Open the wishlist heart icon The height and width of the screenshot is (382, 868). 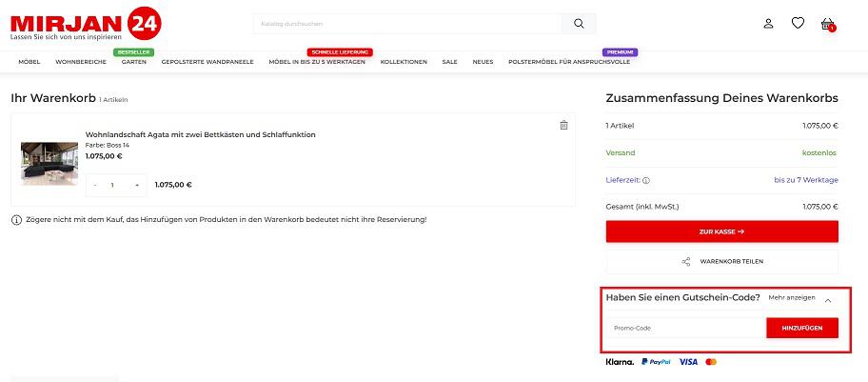[x=798, y=23]
